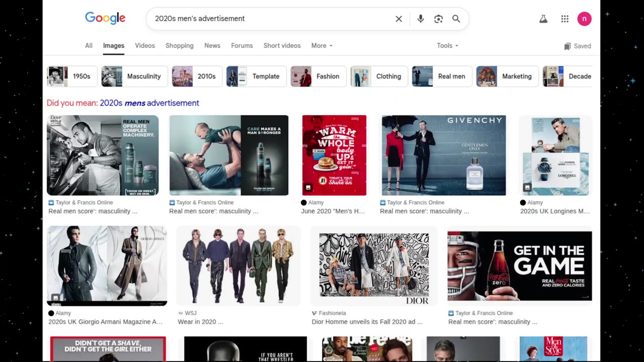Open the Giorgio Armani magazine ad image

(x=107, y=266)
